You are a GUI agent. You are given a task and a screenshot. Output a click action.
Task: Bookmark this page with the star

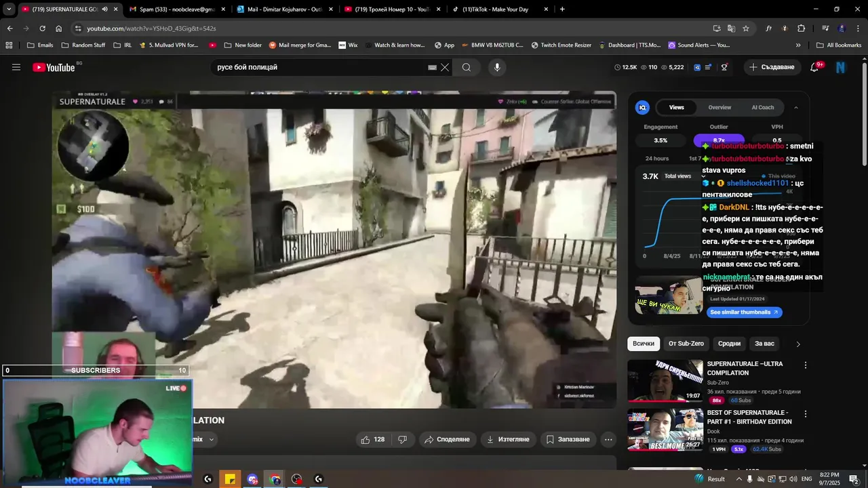[746, 28]
